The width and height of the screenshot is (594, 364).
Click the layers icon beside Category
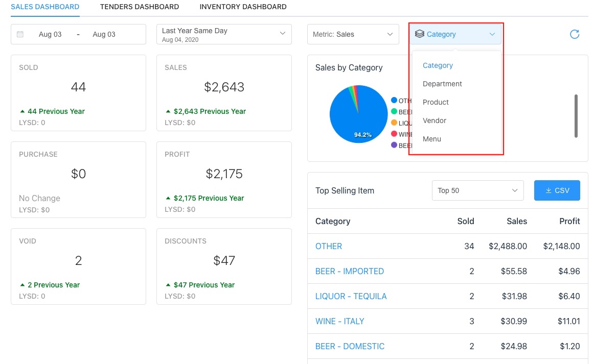420,34
